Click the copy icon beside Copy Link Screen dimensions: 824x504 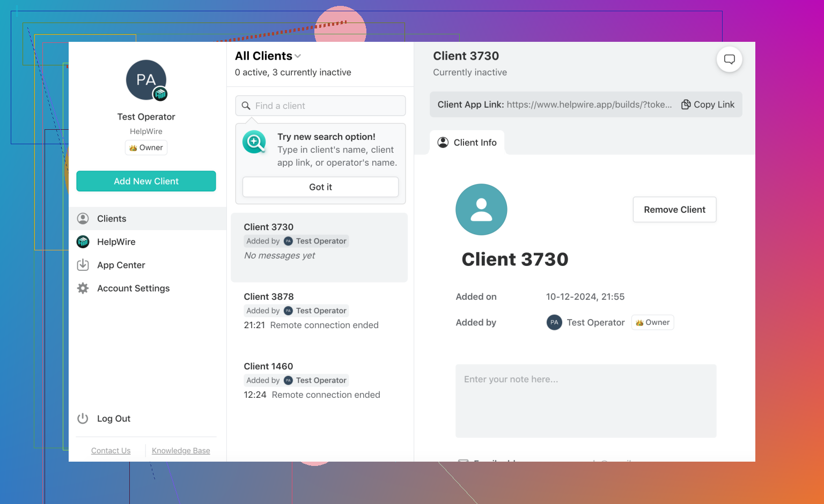686,105
